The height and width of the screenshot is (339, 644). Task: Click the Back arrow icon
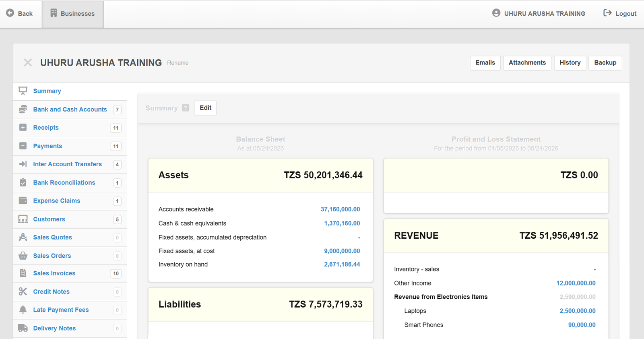[x=10, y=13]
